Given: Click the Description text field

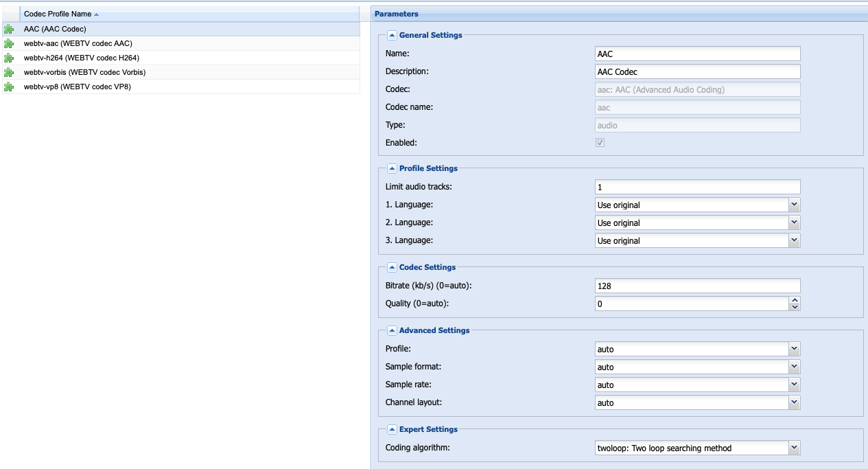Looking at the screenshot, I should click(697, 71).
